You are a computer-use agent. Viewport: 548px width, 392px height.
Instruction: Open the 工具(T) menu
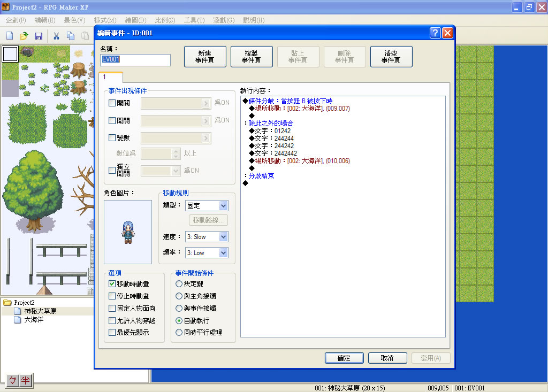click(x=194, y=20)
